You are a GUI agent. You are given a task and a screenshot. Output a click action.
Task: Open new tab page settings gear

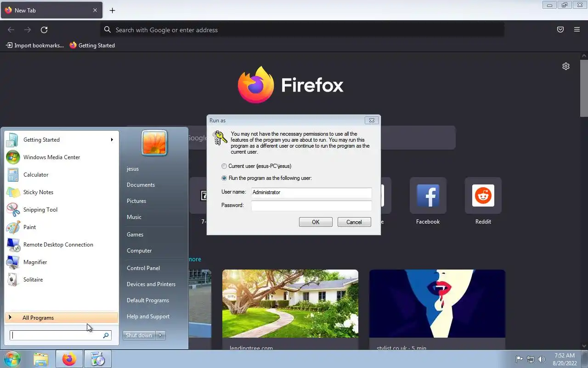coord(566,66)
